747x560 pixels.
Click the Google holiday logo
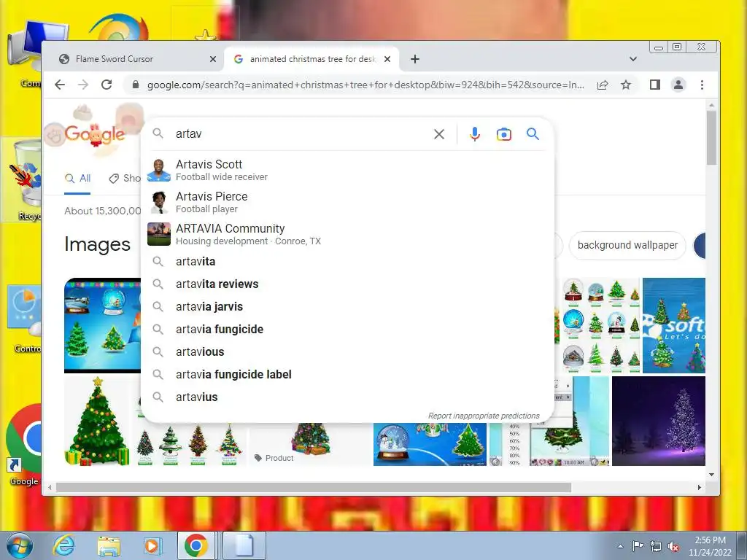94,133
